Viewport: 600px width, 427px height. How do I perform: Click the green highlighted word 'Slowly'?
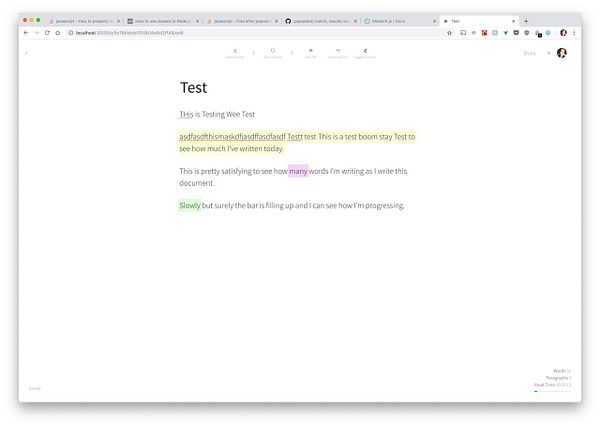pyautogui.click(x=190, y=205)
